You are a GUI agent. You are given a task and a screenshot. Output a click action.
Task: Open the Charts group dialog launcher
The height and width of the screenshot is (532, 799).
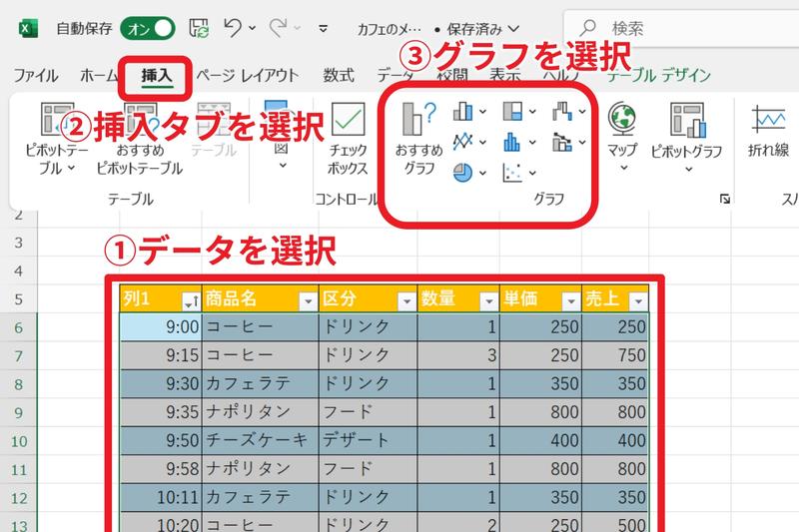725,199
